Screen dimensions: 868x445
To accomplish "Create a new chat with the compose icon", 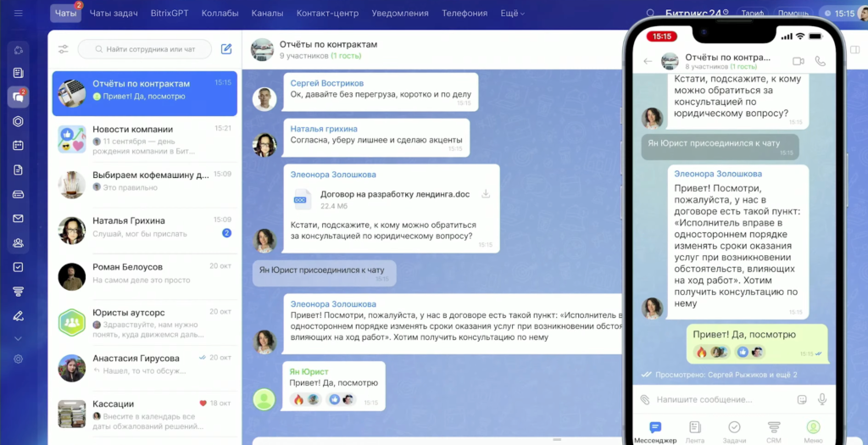I will [x=226, y=48].
